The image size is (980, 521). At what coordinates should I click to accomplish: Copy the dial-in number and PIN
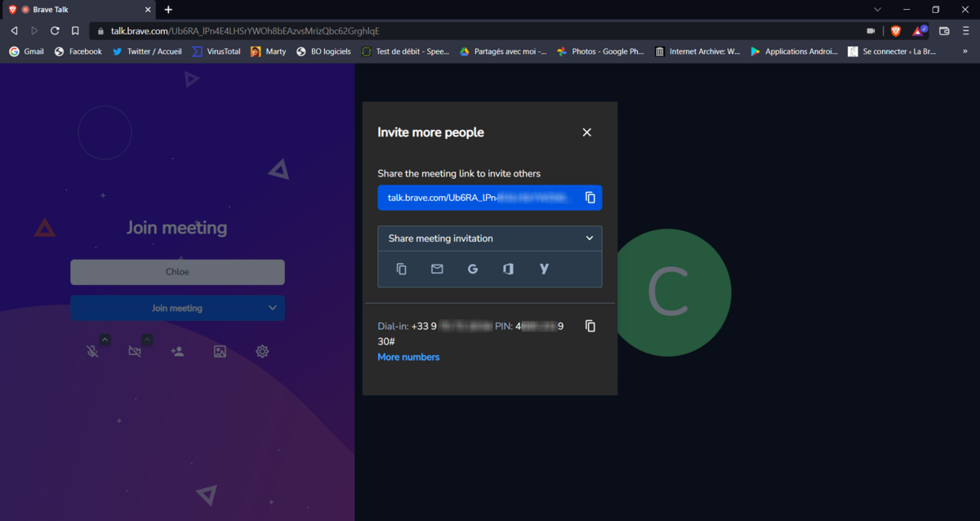pyautogui.click(x=590, y=326)
